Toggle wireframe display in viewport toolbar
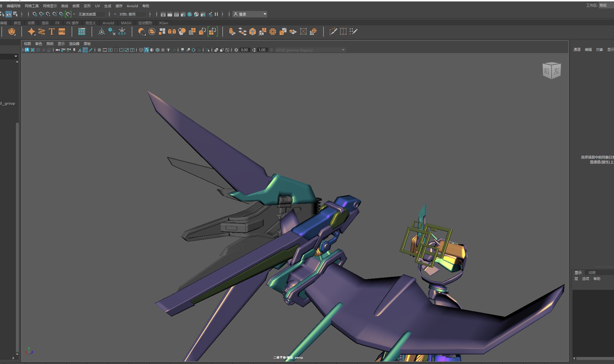 tap(141, 50)
